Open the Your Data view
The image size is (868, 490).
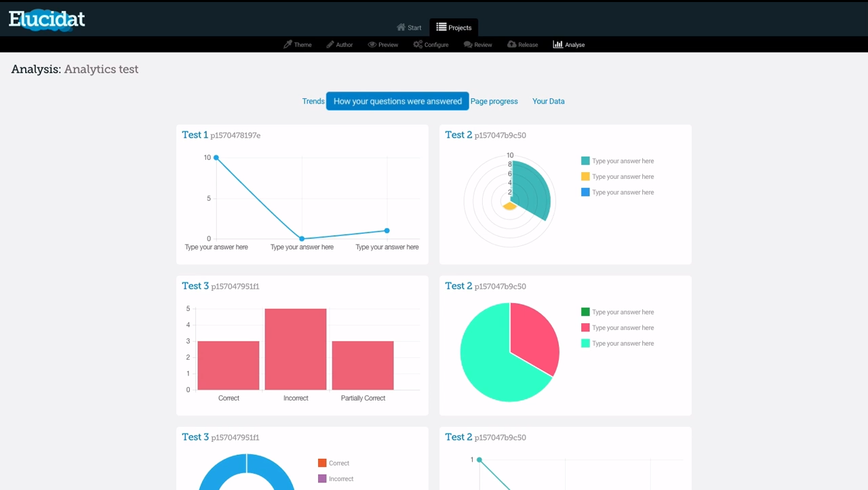pos(549,102)
